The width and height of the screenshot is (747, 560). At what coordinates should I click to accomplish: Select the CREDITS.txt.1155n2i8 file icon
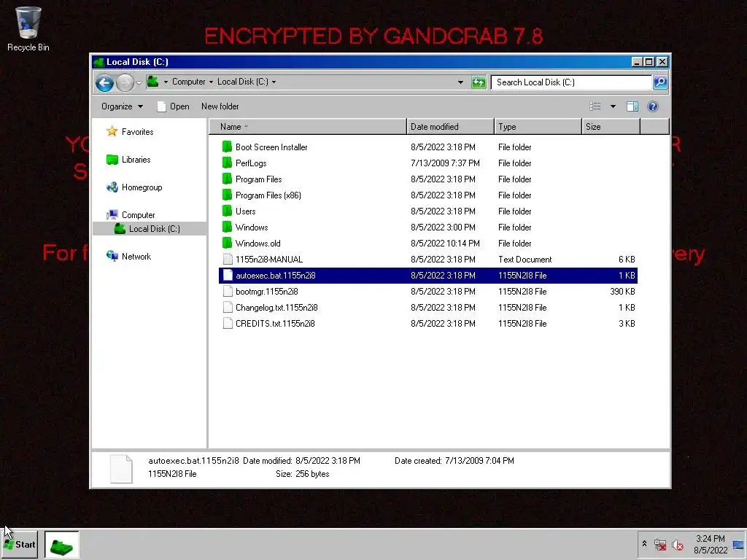tap(228, 323)
